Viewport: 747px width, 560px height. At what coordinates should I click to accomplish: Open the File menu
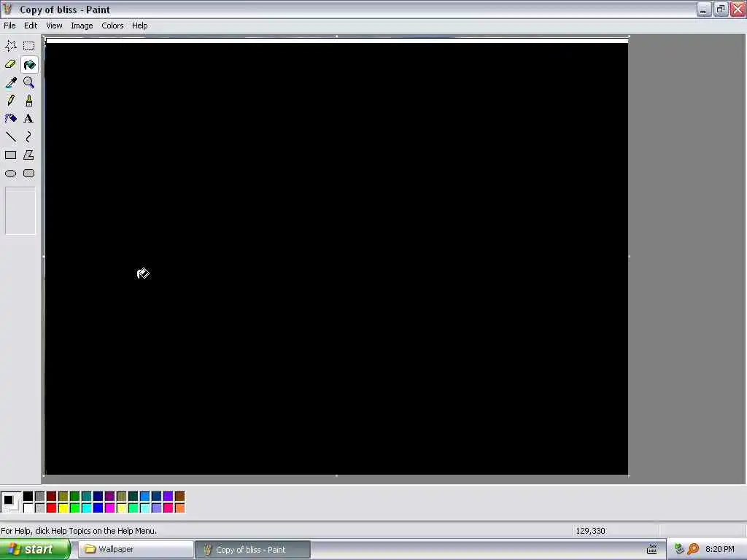coord(9,26)
